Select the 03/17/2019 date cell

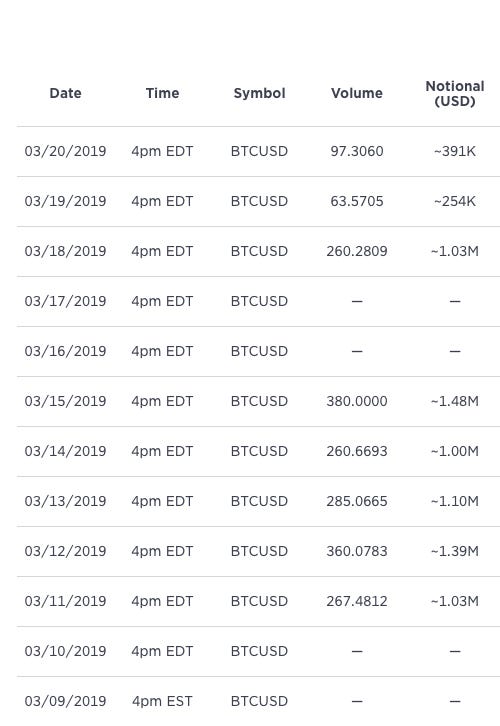65,301
